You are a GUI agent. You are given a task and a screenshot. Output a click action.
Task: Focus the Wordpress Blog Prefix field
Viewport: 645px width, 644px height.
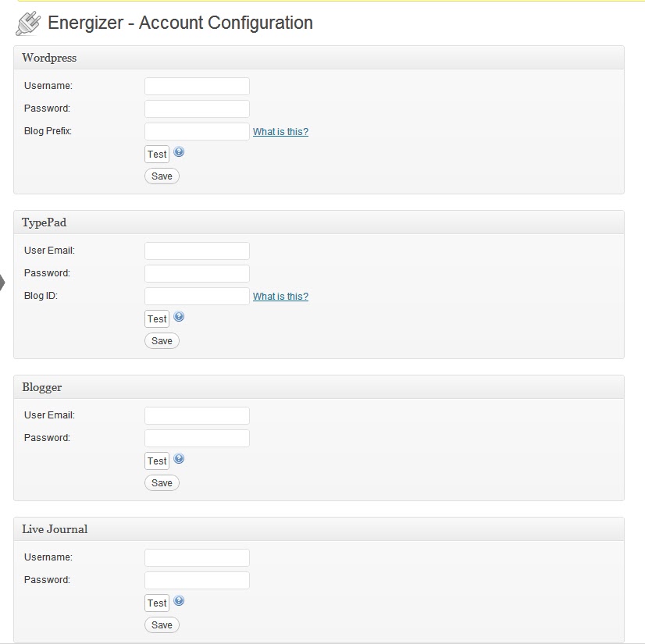point(197,132)
